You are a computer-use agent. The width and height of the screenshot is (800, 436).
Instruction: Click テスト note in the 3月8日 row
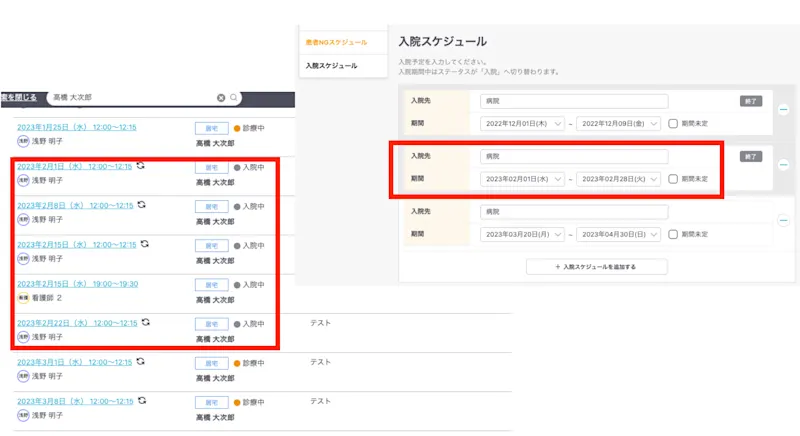point(320,401)
